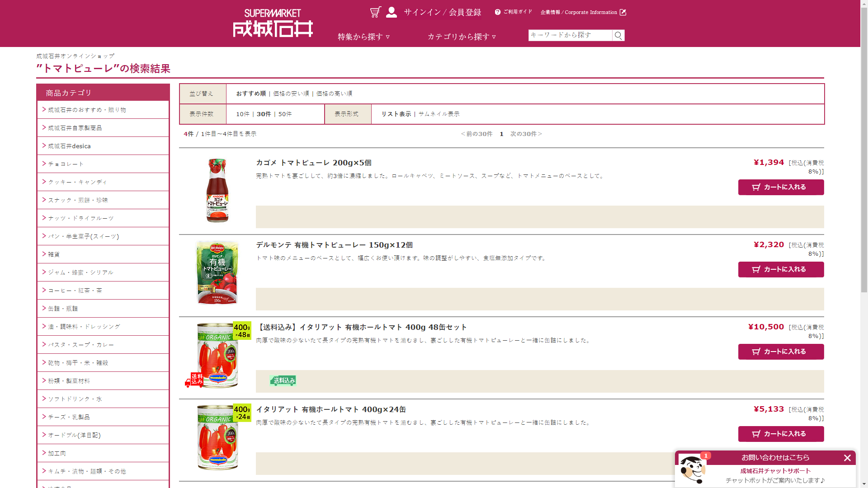
Task: Click the keyword search input field
Action: tap(570, 35)
